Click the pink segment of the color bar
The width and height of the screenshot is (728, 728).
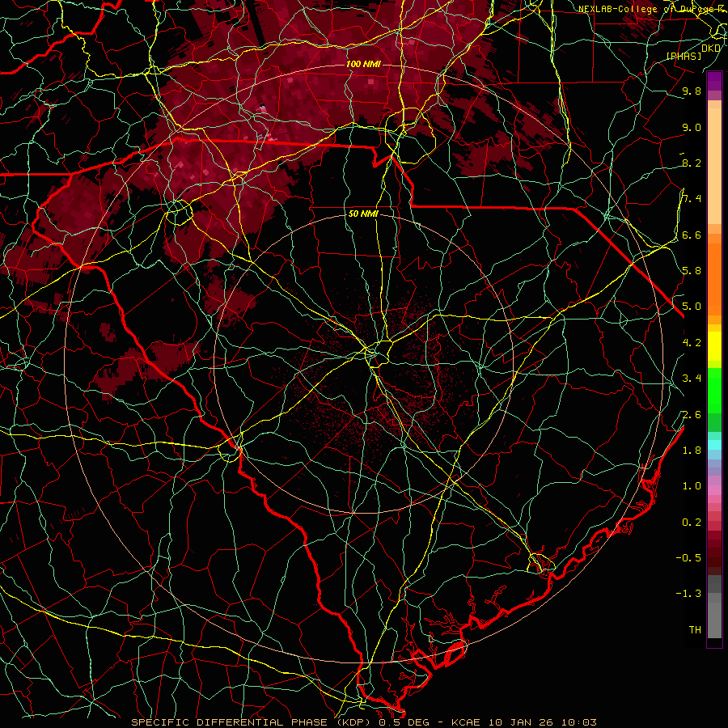714,490
